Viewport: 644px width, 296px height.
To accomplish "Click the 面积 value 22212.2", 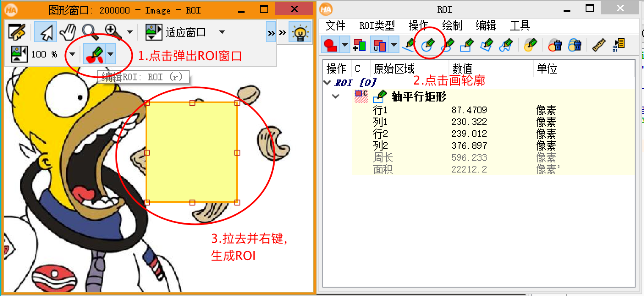I will click(469, 170).
